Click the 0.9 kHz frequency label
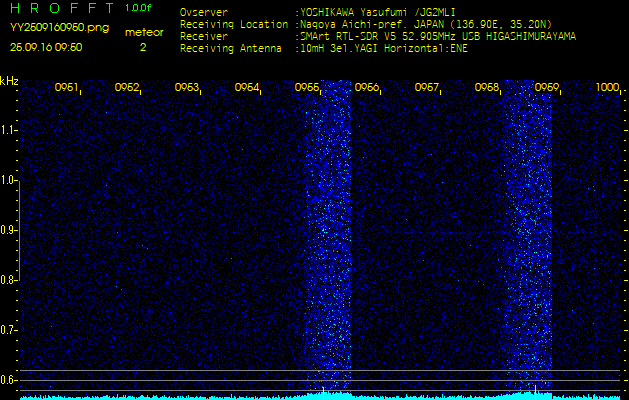Viewport: 629px width, 400px height. 8,230
